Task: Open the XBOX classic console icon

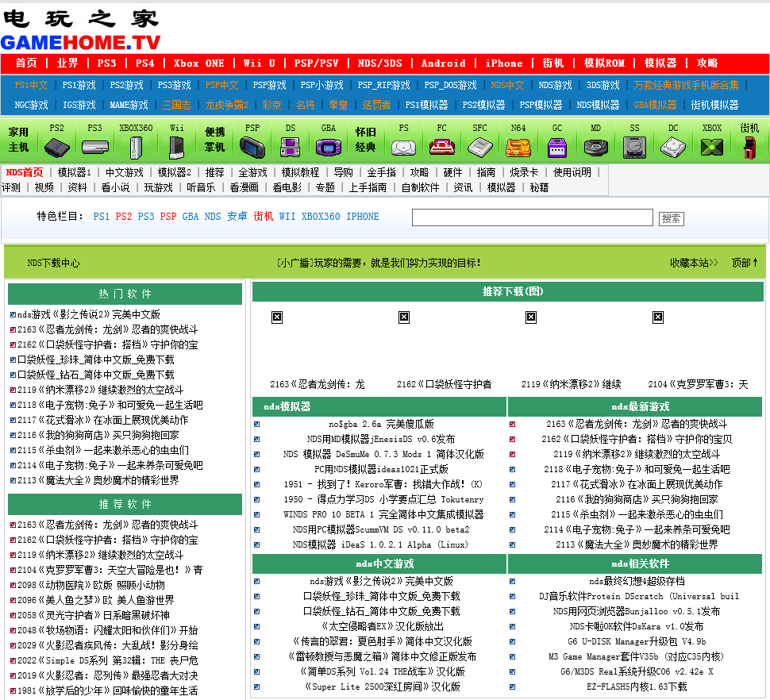Action: (x=711, y=148)
